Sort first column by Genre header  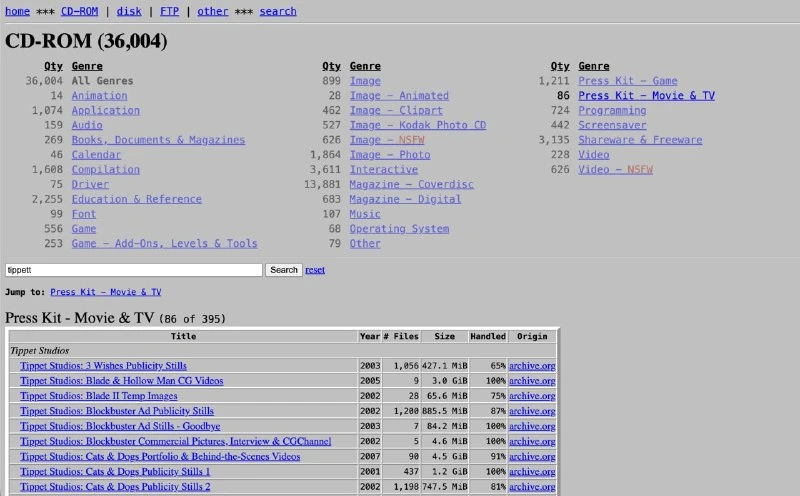tap(87, 66)
